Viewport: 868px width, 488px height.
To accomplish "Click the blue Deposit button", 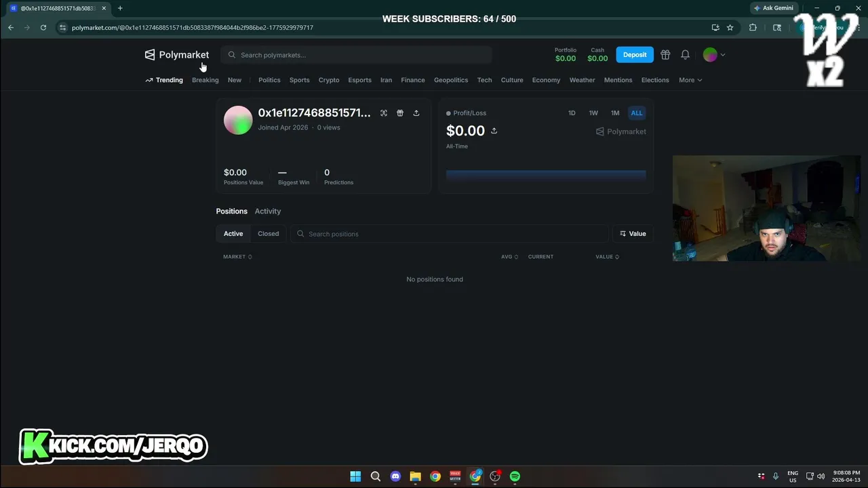I will tap(635, 55).
